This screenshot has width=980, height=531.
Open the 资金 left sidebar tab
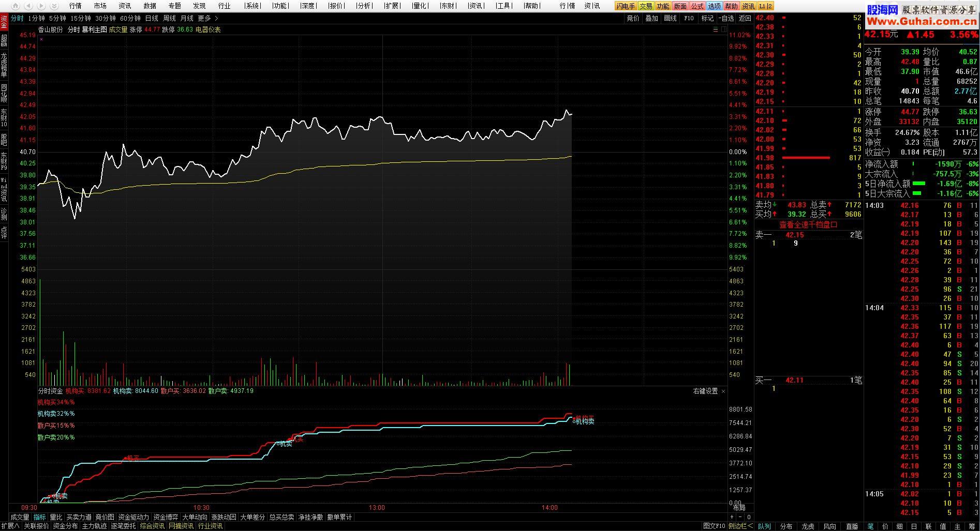coord(4,22)
